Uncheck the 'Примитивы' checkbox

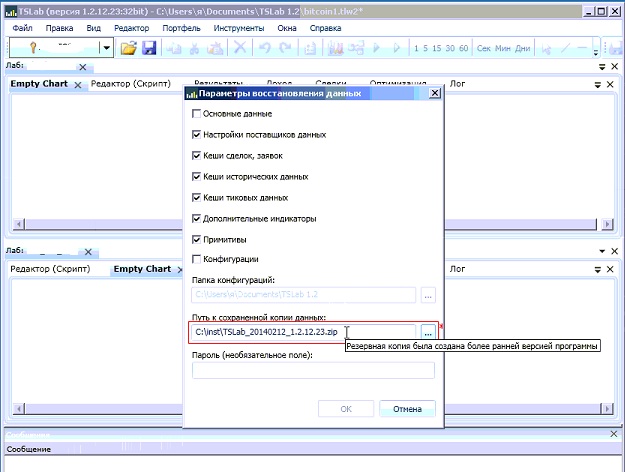click(x=196, y=239)
